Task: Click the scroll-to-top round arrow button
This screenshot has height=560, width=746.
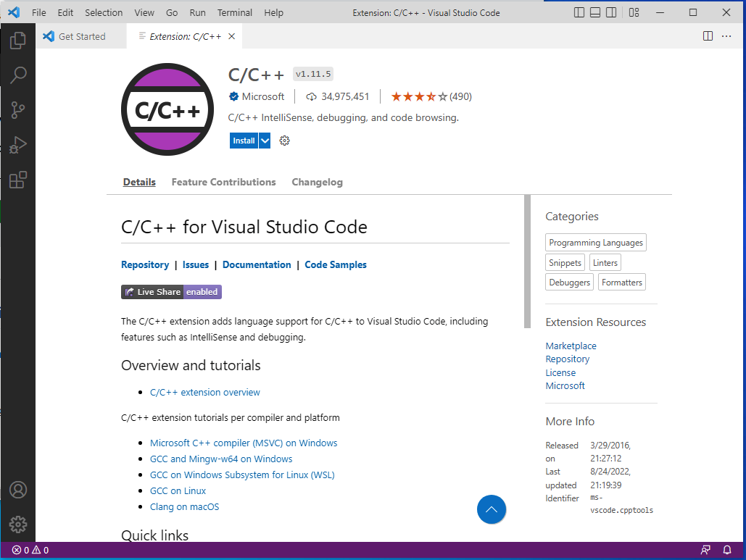Action: 491,509
